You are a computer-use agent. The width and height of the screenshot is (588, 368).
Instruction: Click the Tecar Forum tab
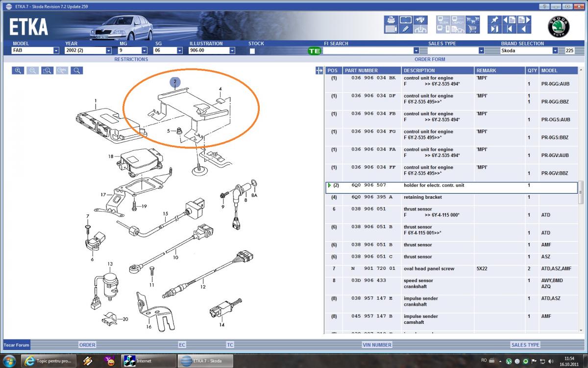(16, 345)
